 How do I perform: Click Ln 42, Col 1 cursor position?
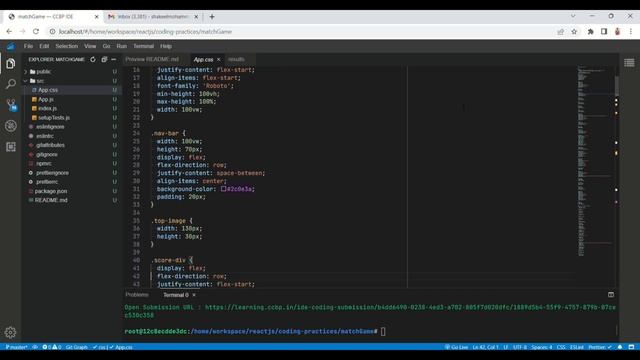(485, 347)
